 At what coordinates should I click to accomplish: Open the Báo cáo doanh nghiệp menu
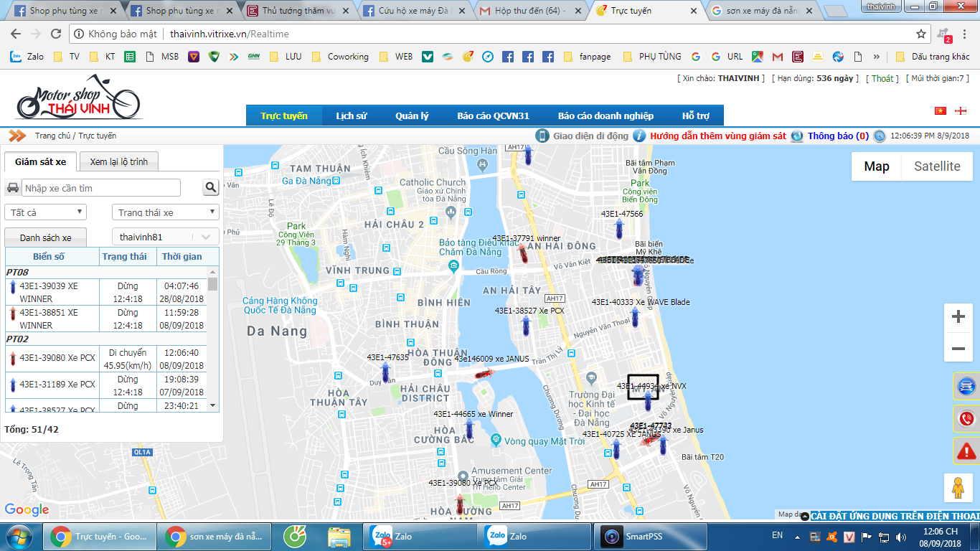tap(606, 116)
